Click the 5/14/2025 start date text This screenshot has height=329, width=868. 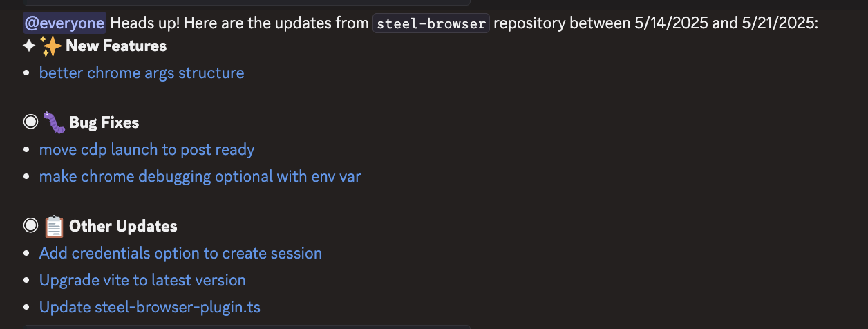click(x=670, y=23)
